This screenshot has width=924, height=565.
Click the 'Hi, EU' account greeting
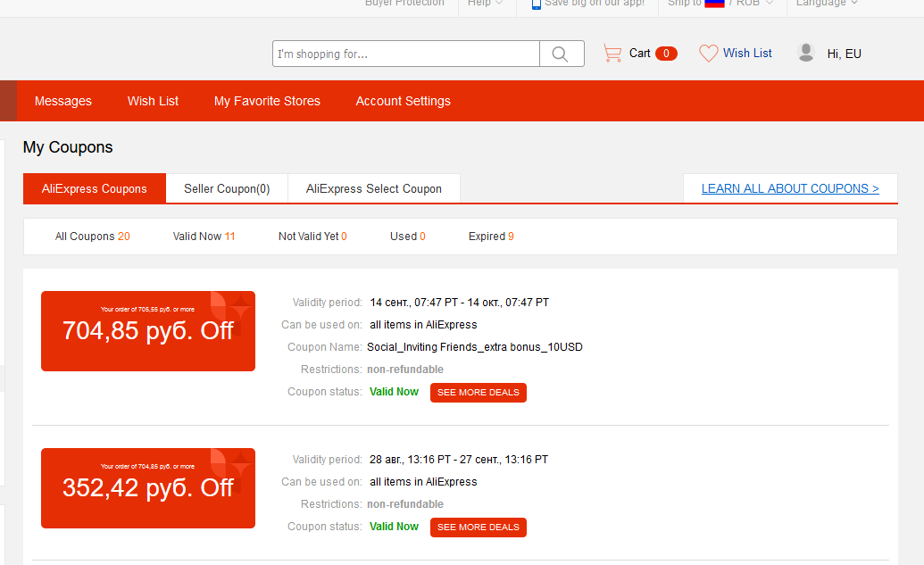pyautogui.click(x=844, y=54)
